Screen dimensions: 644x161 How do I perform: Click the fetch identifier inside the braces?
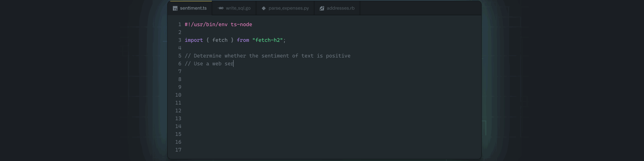pyautogui.click(x=220, y=40)
